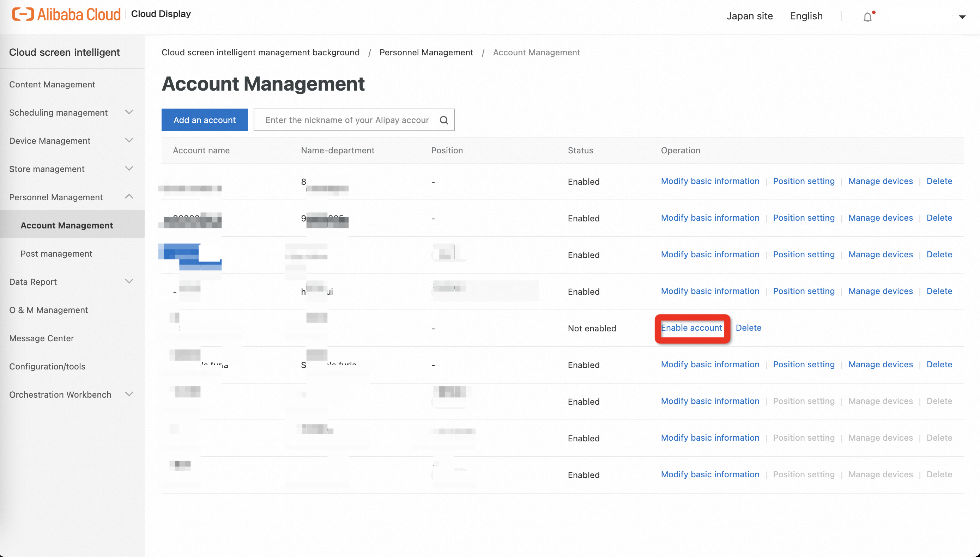
Task: Manage devices for first row account
Action: point(881,181)
